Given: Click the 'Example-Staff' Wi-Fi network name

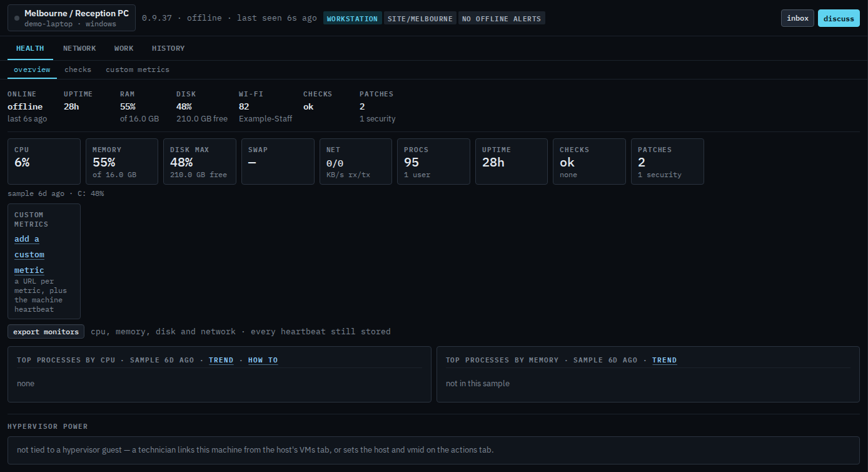Looking at the screenshot, I should 265,119.
